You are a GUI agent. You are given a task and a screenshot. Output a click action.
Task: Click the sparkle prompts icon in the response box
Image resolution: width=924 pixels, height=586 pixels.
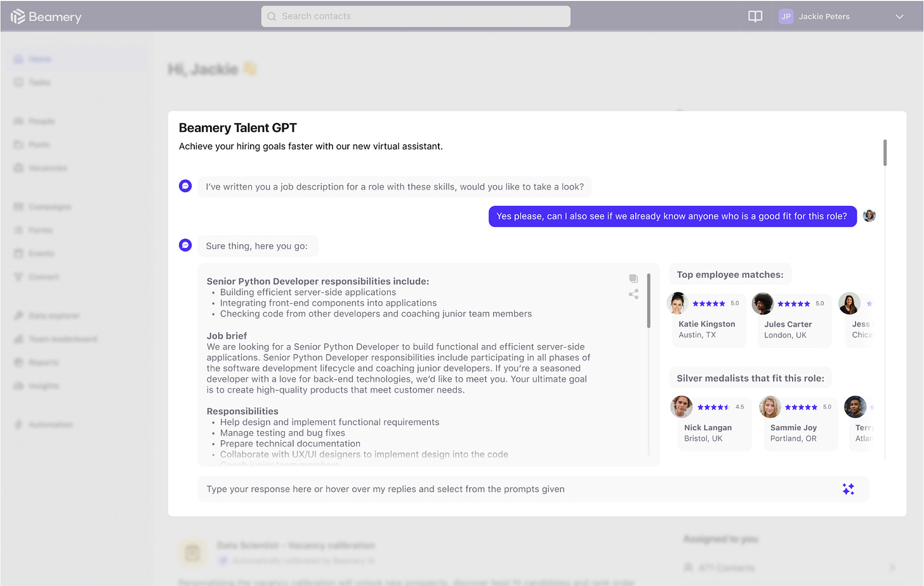coord(848,489)
